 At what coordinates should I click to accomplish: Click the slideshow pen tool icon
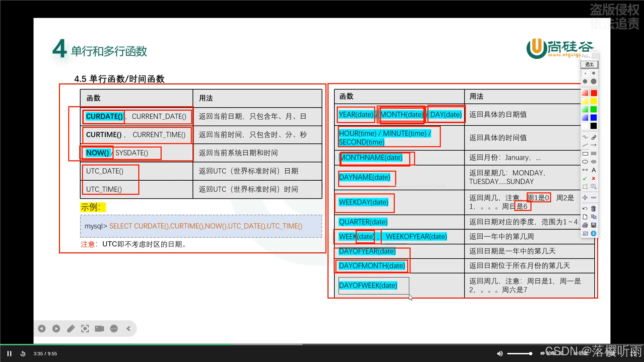(70, 328)
